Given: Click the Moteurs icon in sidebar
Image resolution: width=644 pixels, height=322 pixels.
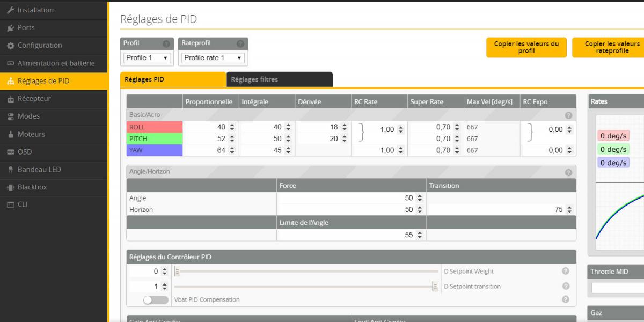Looking at the screenshot, I should pyautogui.click(x=11, y=134).
